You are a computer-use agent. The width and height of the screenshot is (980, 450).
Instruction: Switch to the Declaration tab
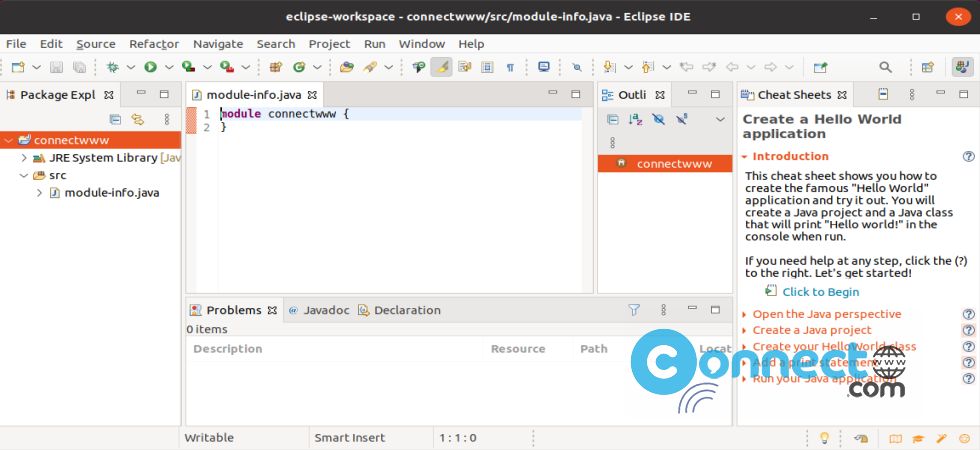pos(399,310)
